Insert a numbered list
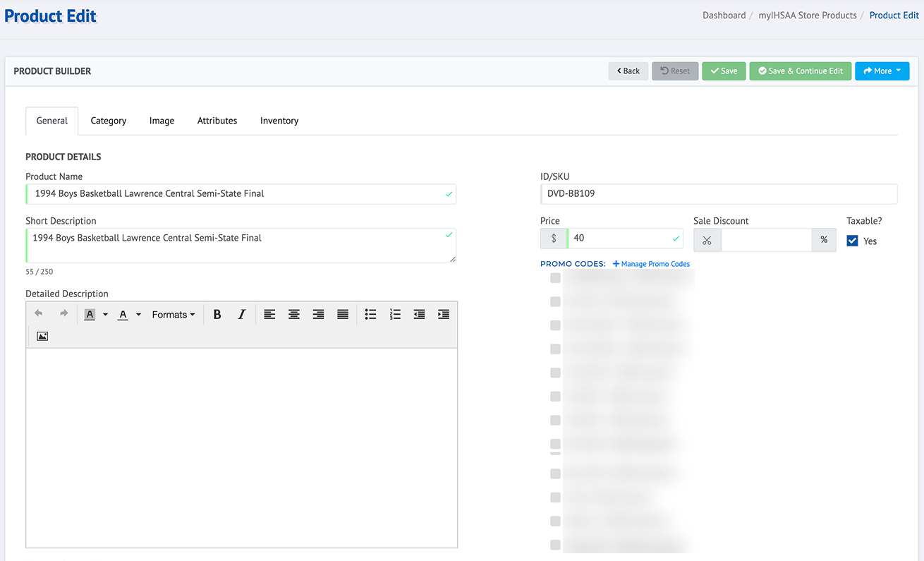Screen dimensions: 924x561 pos(395,315)
